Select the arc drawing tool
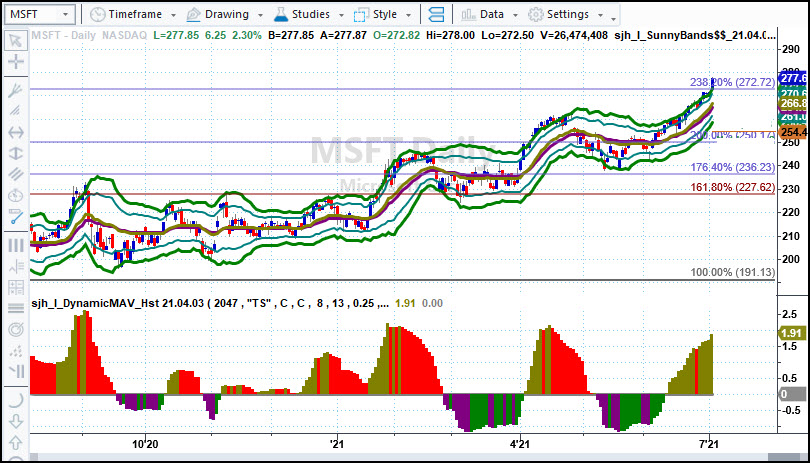Viewport: 810px width, 463px height. tap(16, 399)
